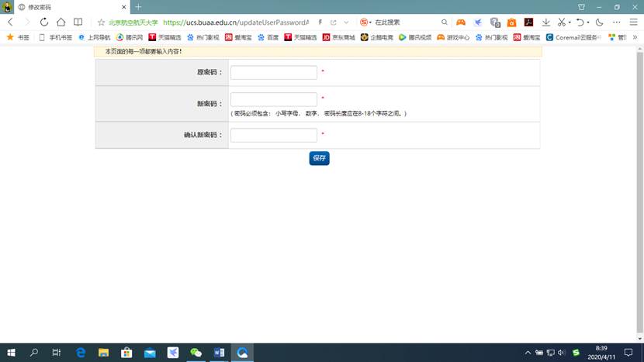
Task: Click the scissors screenshot tool icon
Action: [561, 22]
